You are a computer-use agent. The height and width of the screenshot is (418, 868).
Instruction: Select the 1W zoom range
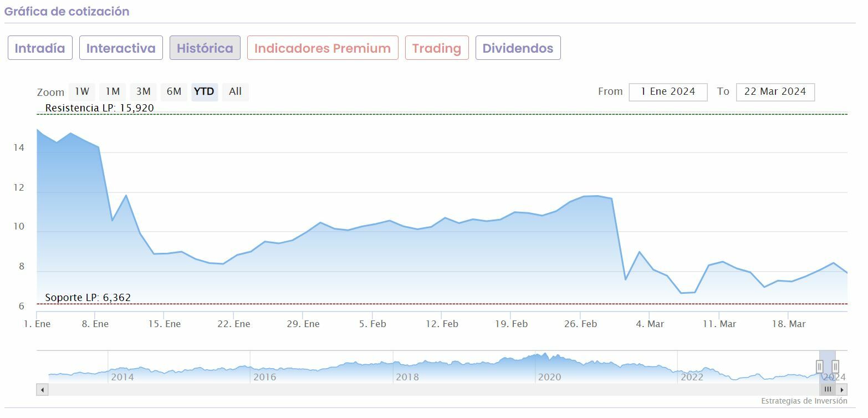[81, 91]
